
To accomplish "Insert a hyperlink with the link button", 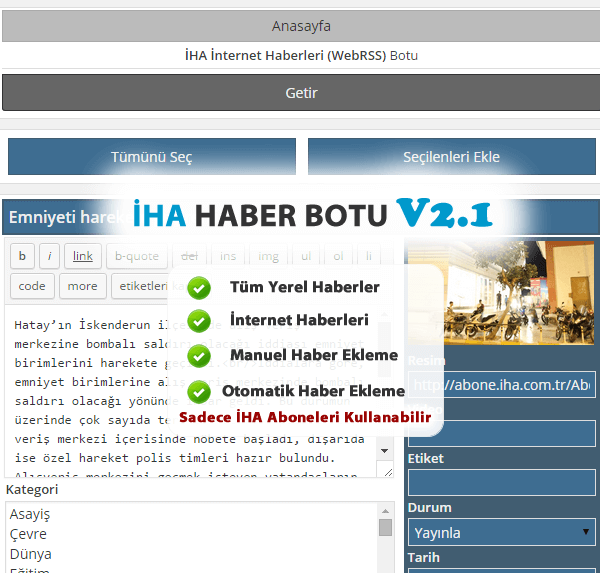I will click(83, 256).
